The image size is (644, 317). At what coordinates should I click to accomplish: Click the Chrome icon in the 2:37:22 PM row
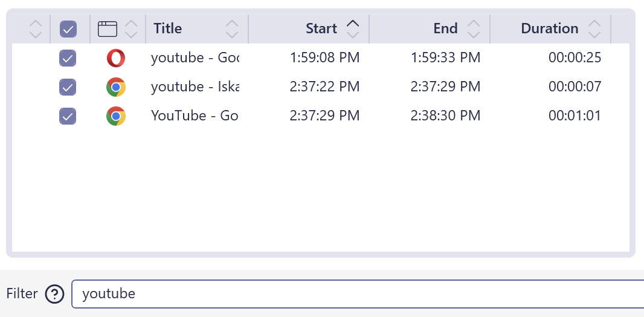(116, 87)
